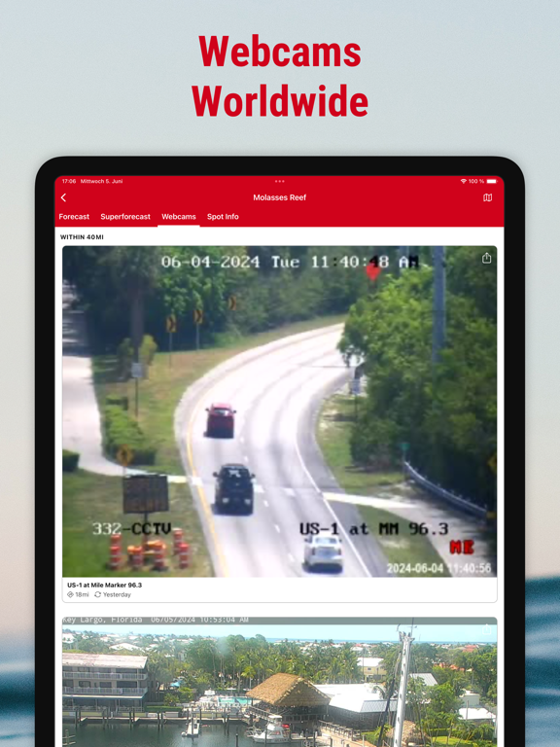Tap the 17:06 status bar clock
The height and width of the screenshot is (747, 560).
69,182
